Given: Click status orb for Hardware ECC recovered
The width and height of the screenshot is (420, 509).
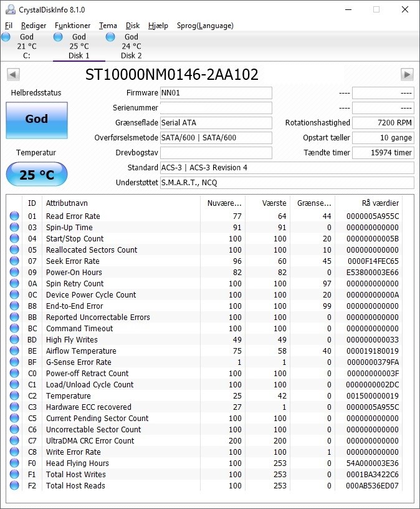Looking at the screenshot, I should coord(14,407).
